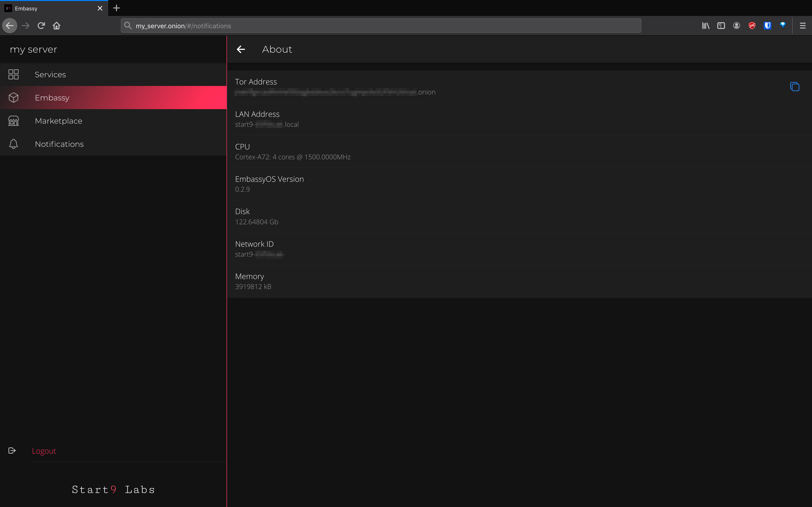Click the Embassy cube icon
This screenshot has height=507, width=812.
[x=14, y=98]
